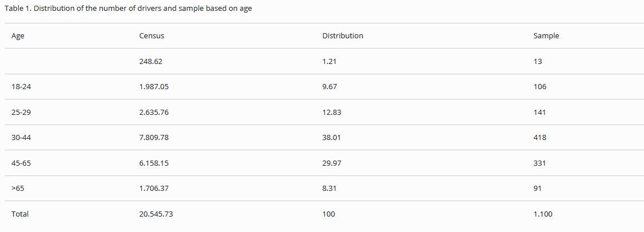This screenshot has height=232, width=644.
Task: Click the sample value 418
Action: tap(540, 138)
